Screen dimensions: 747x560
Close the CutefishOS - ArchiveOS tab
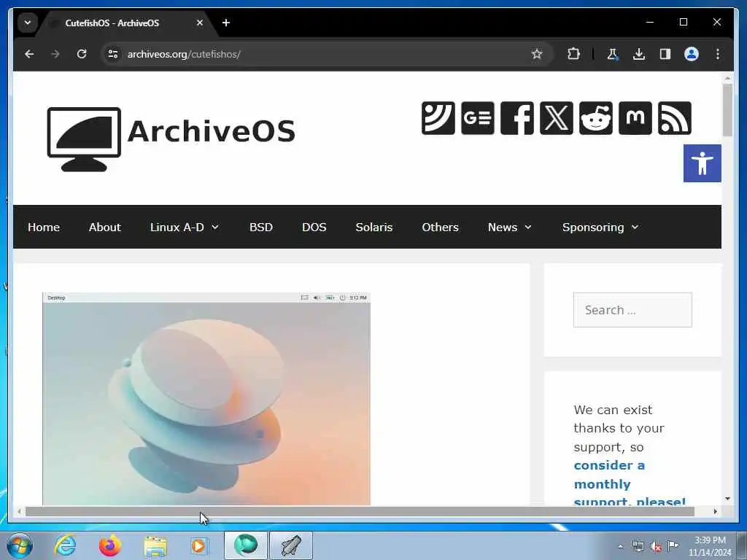click(200, 23)
